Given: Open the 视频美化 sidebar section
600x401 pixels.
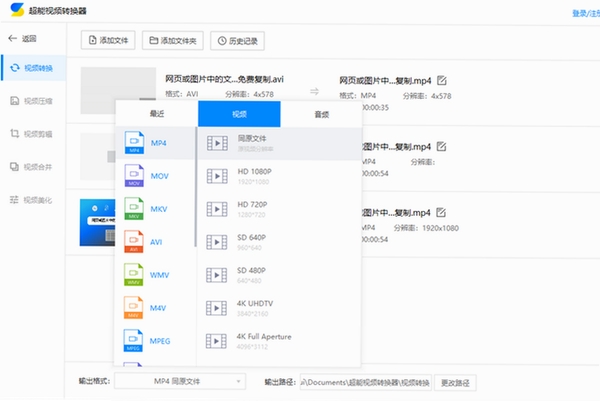Looking at the screenshot, I should (33, 200).
